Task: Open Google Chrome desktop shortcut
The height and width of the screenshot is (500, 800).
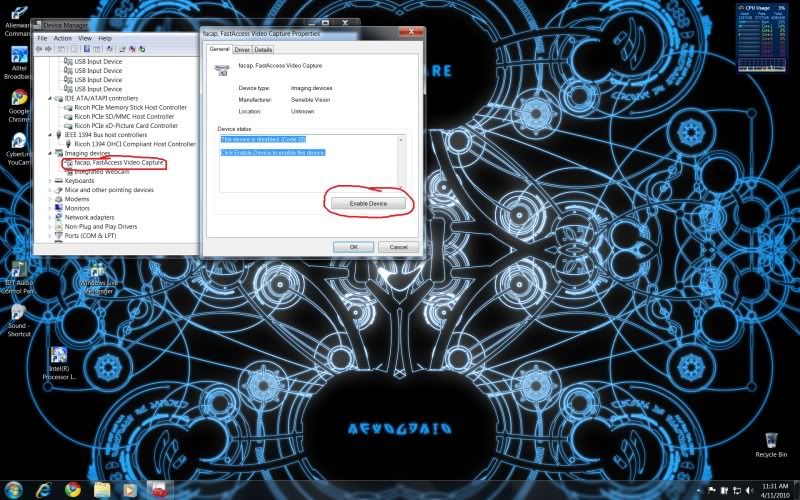Action: coord(19,106)
